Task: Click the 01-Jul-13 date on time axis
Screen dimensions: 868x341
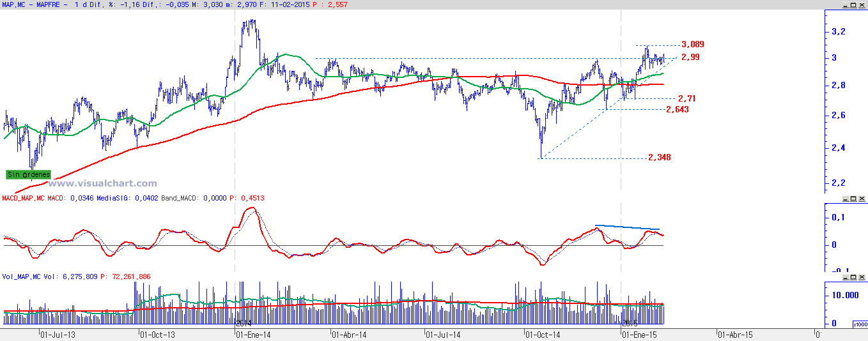Action: coord(57,334)
